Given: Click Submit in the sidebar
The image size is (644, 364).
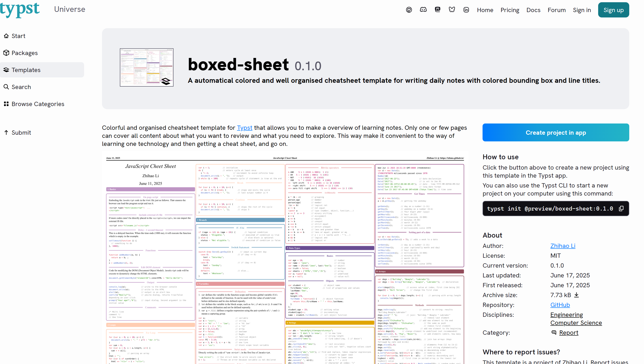Looking at the screenshot, I should click(42, 132).
